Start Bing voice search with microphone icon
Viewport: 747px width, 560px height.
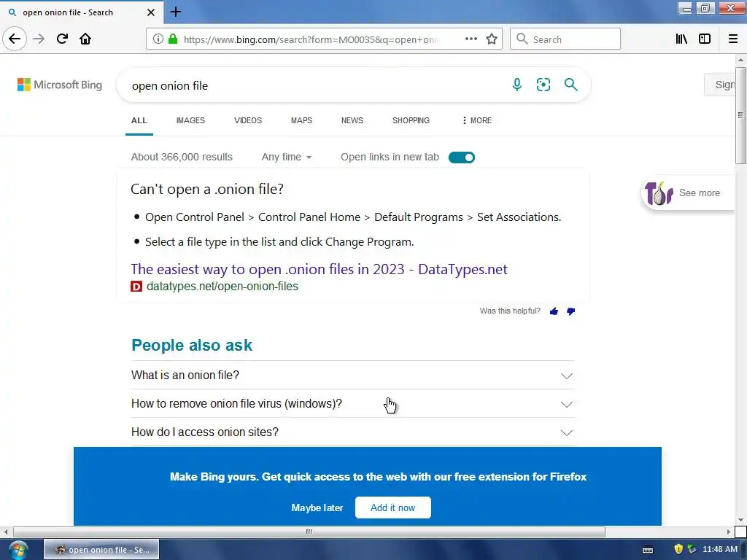coord(517,85)
